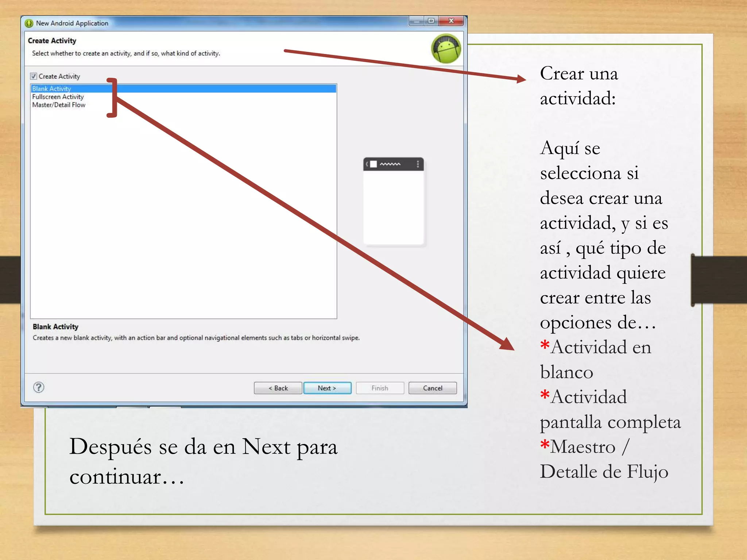Minimize the New Android Application window
747x560 pixels.
[416, 21]
